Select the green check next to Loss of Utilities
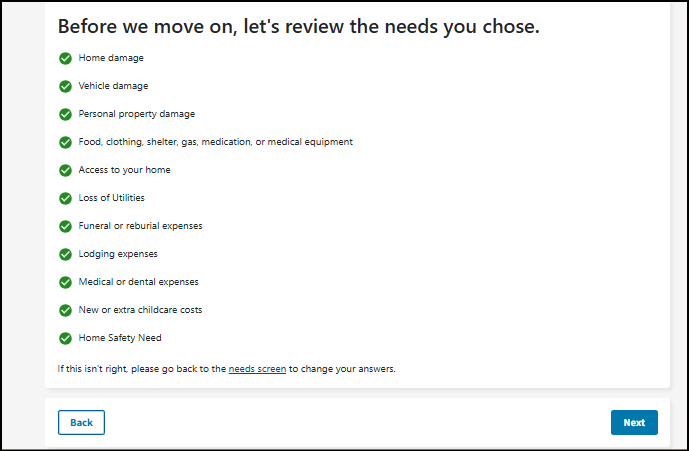Screen dimensions: 689x451 click(x=65, y=198)
